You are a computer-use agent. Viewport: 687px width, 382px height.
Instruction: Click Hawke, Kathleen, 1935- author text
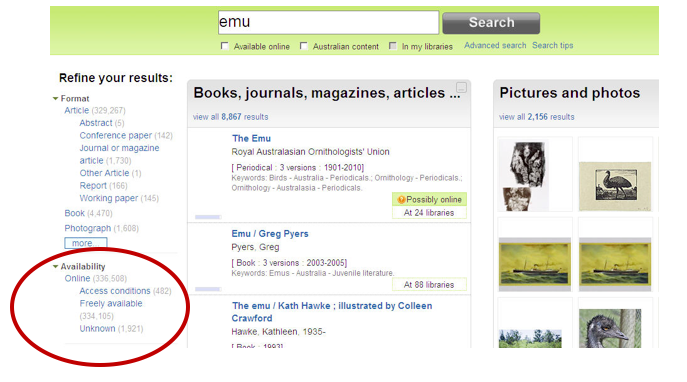[x=278, y=332]
